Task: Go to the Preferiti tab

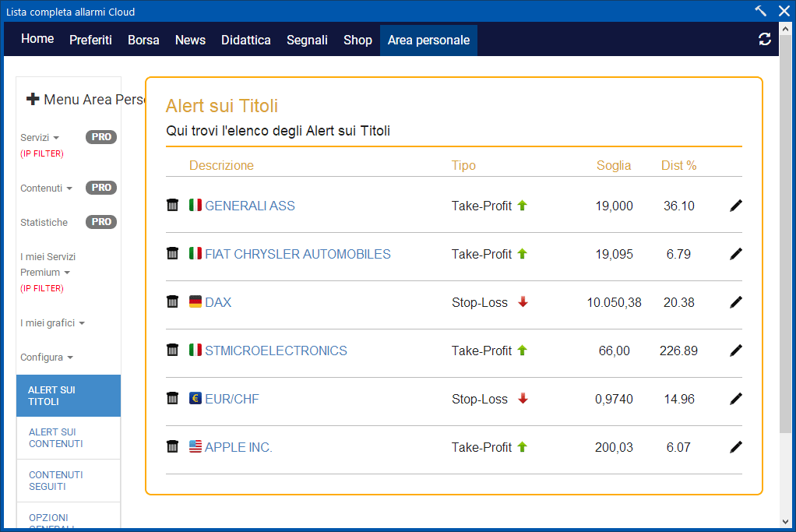Action: click(90, 40)
